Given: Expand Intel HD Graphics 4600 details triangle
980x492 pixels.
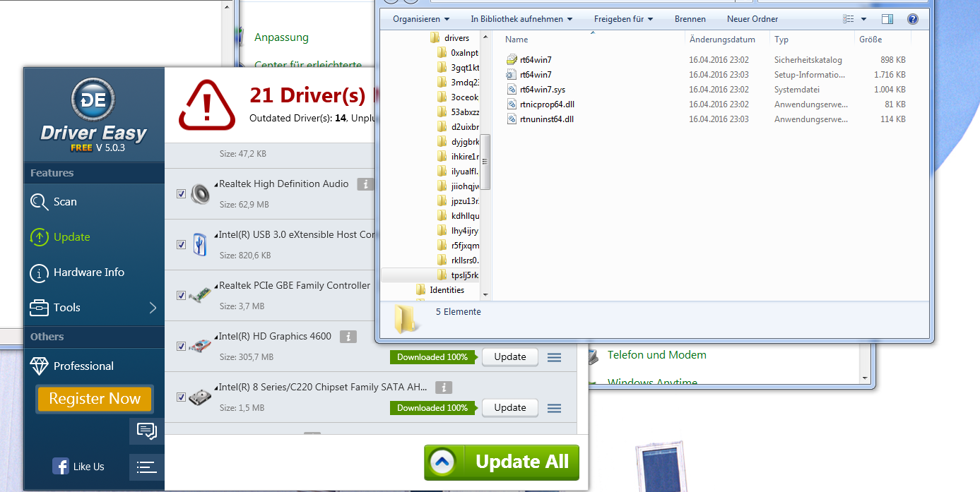Looking at the screenshot, I should tap(216, 337).
